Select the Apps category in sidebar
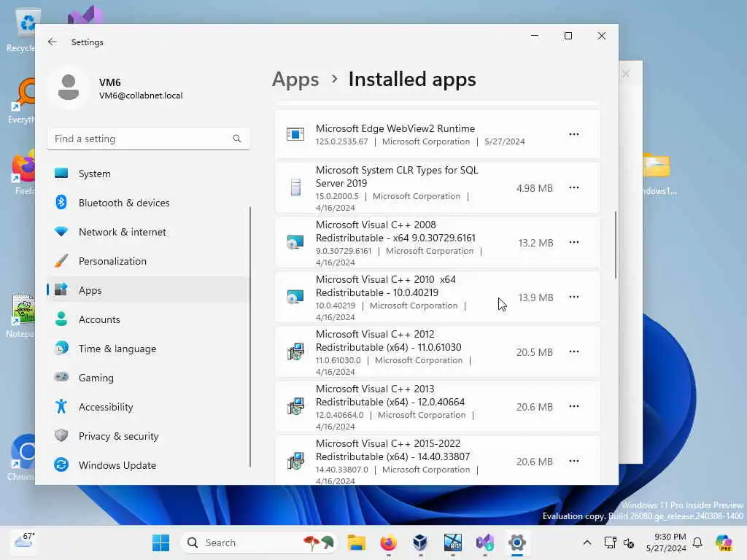 coord(147,290)
